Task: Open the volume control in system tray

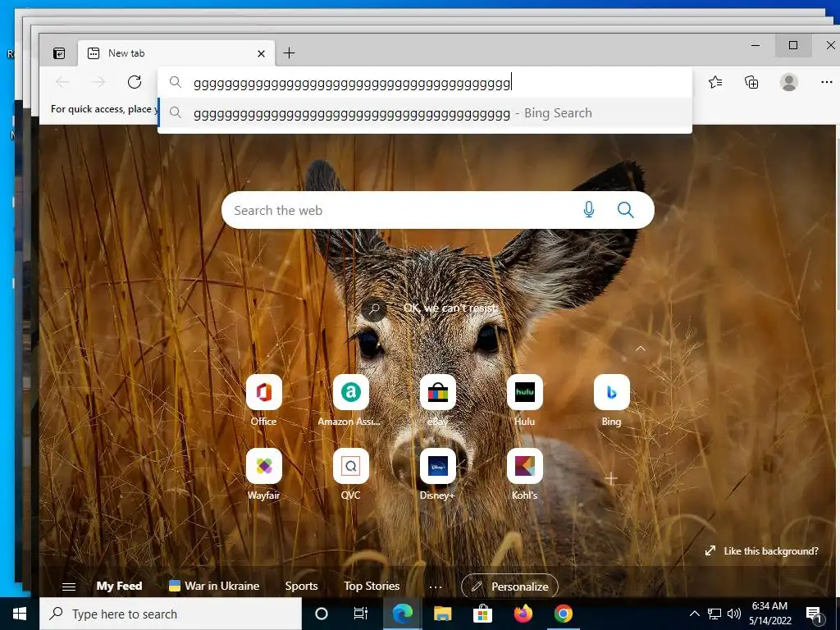Action: click(x=734, y=614)
